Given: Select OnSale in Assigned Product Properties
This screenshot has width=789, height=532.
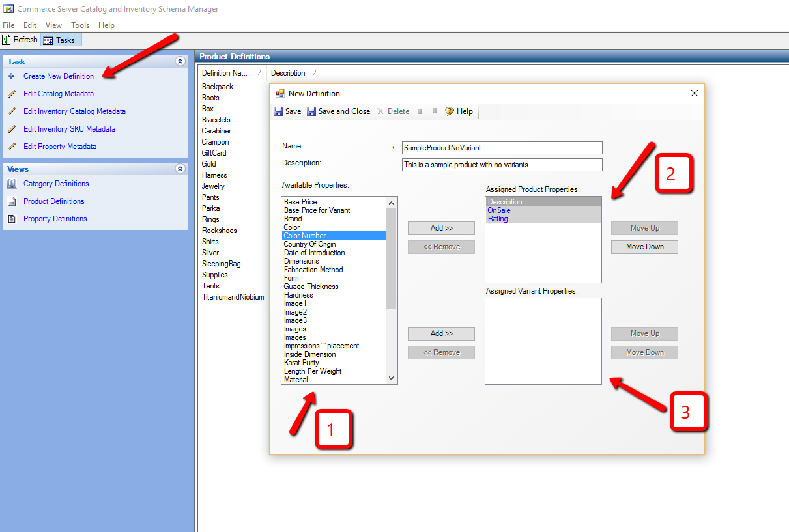Looking at the screenshot, I should click(543, 210).
